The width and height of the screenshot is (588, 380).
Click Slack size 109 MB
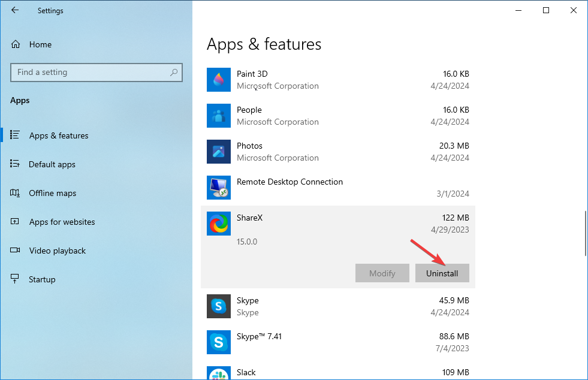click(456, 372)
